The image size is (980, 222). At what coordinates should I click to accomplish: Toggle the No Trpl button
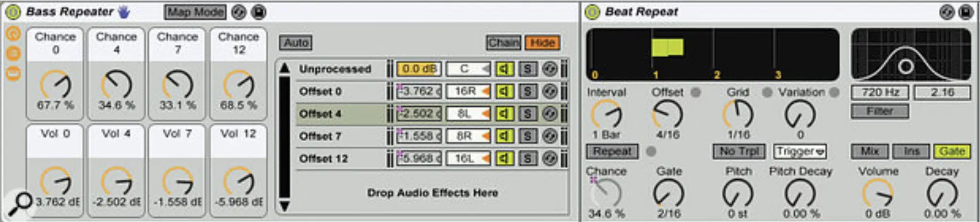point(739,151)
